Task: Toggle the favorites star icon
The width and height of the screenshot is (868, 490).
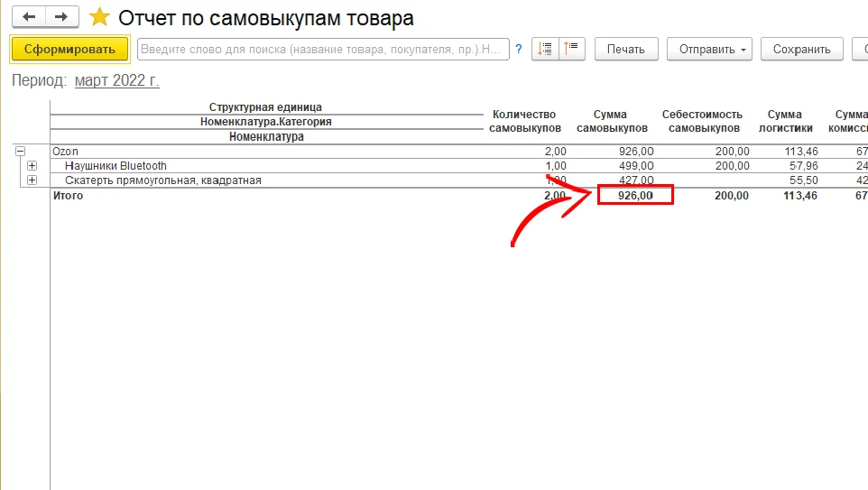Action: pyautogui.click(x=99, y=18)
